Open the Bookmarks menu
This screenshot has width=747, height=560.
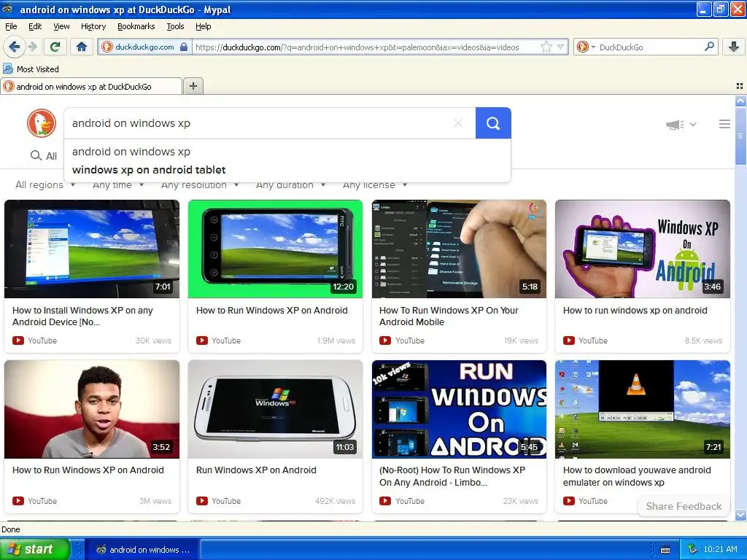click(x=136, y=26)
